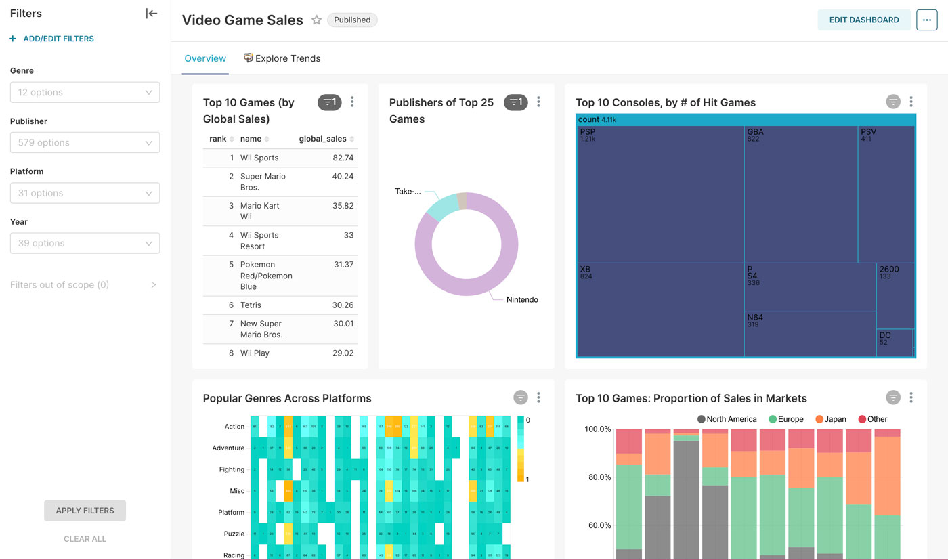Open kebab menu of Proportion of Sales chart
This screenshot has width=948, height=560.
click(x=911, y=397)
